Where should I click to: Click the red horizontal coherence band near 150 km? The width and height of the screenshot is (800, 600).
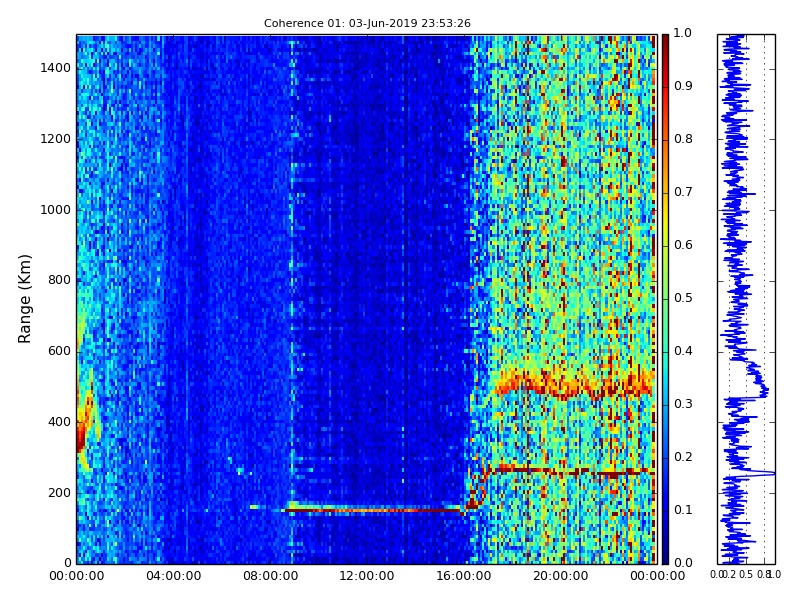point(373,509)
